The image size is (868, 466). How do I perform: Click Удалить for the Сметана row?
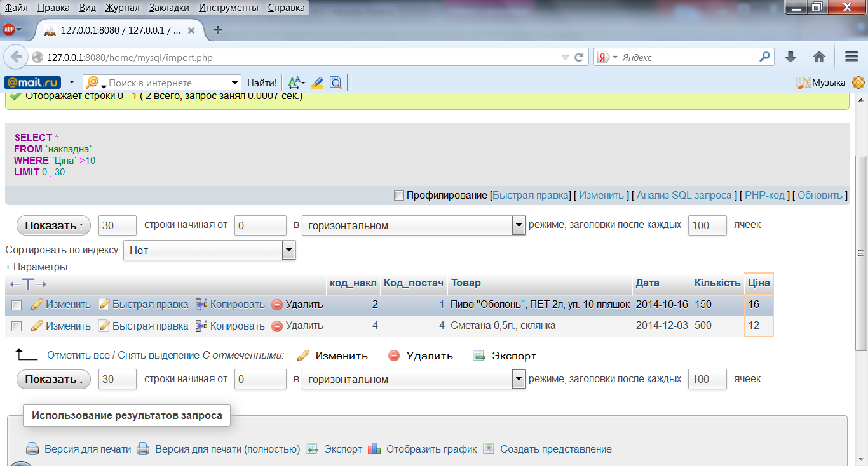pyautogui.click(x=297, y=326)
